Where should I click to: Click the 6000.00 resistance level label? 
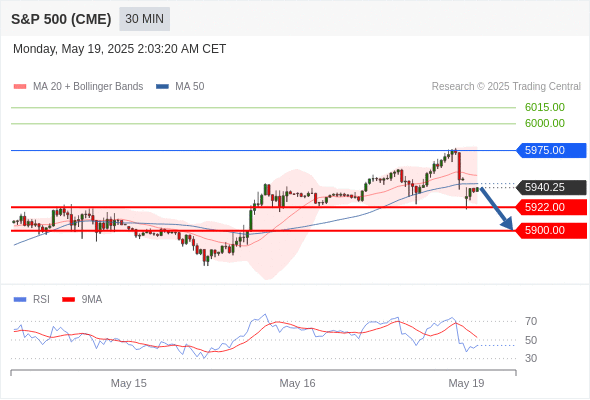544,123
